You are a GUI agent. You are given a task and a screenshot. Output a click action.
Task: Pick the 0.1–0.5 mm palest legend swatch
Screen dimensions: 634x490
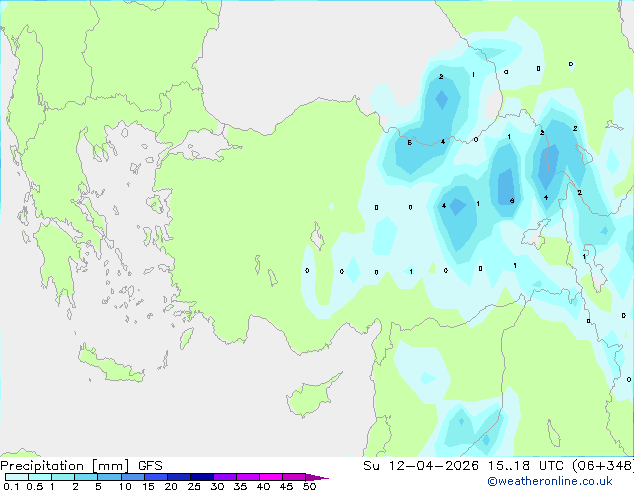click(17, 477)
